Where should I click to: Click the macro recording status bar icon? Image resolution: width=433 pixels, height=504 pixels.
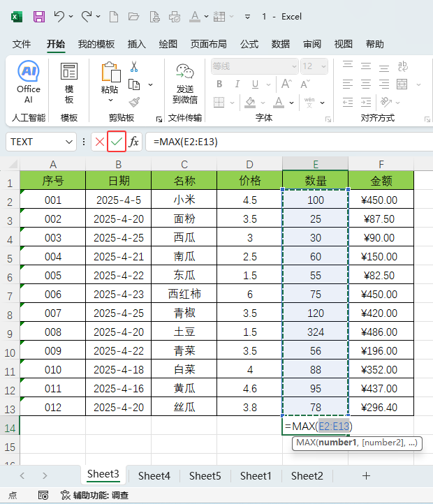[43, 496]
